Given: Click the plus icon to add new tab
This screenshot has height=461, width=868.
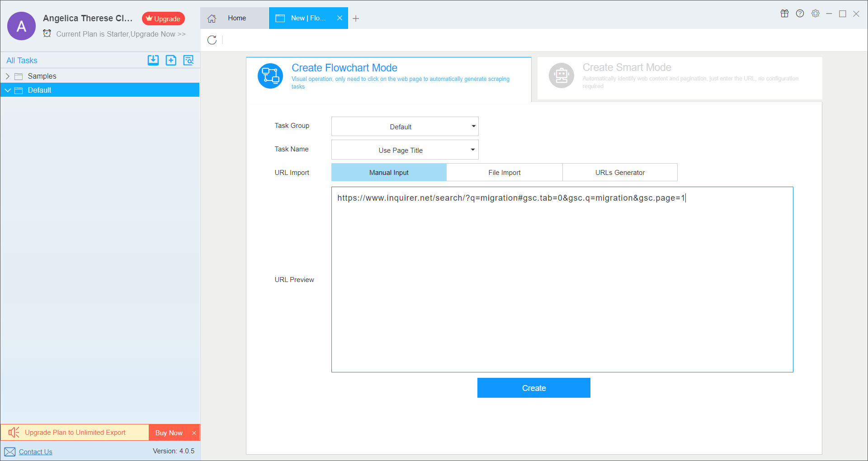Looking at the screenshot, I should pos(356,19).
